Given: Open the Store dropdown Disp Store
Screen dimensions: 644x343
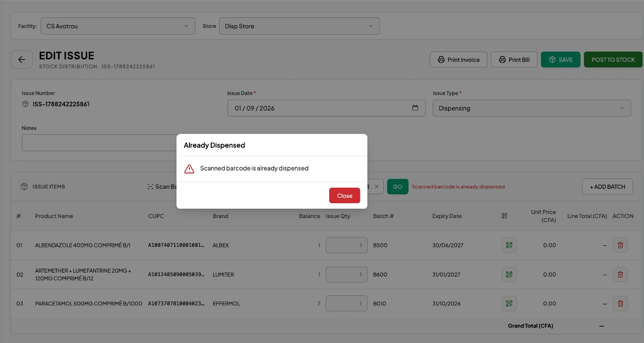Looking at the screenshot, I should pos(299,26).
